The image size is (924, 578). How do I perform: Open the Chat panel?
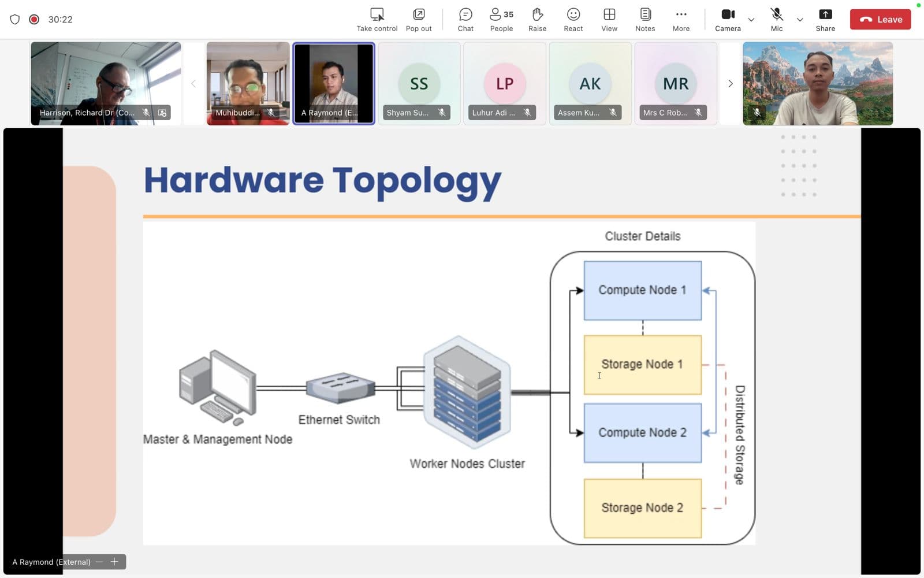coord(465,19)
